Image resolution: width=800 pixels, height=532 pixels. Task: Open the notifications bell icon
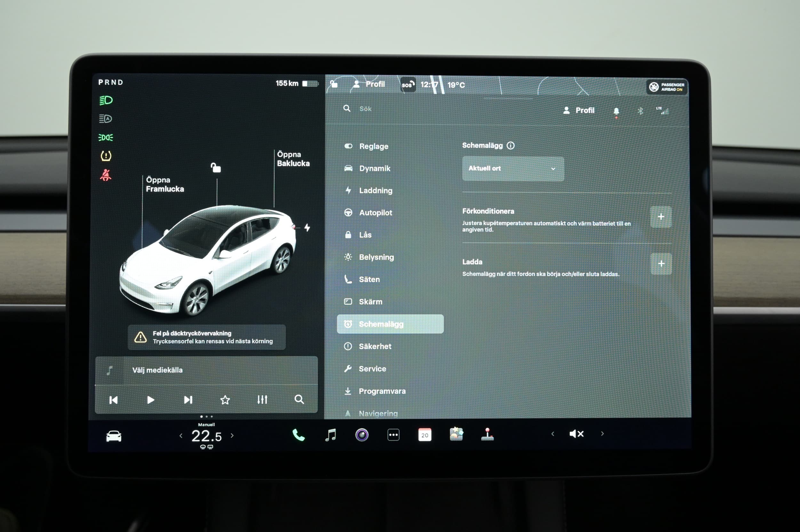click(616, 111)
